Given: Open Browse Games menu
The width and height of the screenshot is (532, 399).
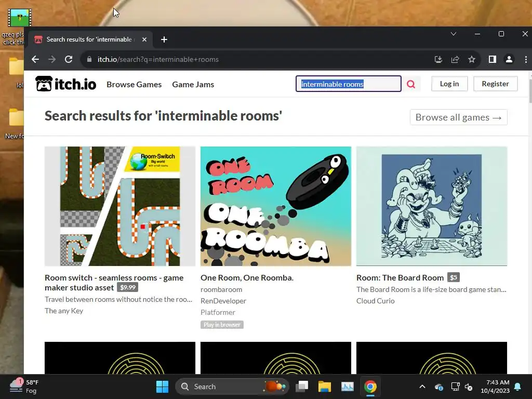Looking at the screenshot, I should coord(134,85).
